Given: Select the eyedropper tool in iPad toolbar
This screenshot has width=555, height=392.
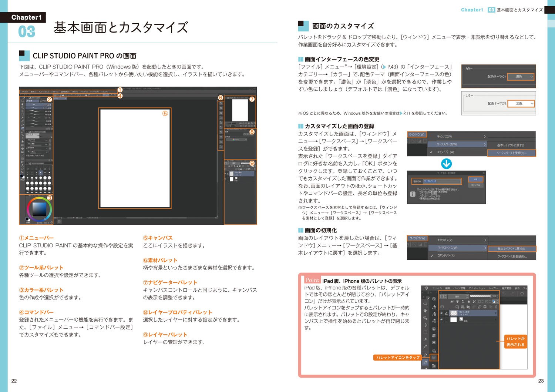Looking at the screenshot, I should point(425,346).
